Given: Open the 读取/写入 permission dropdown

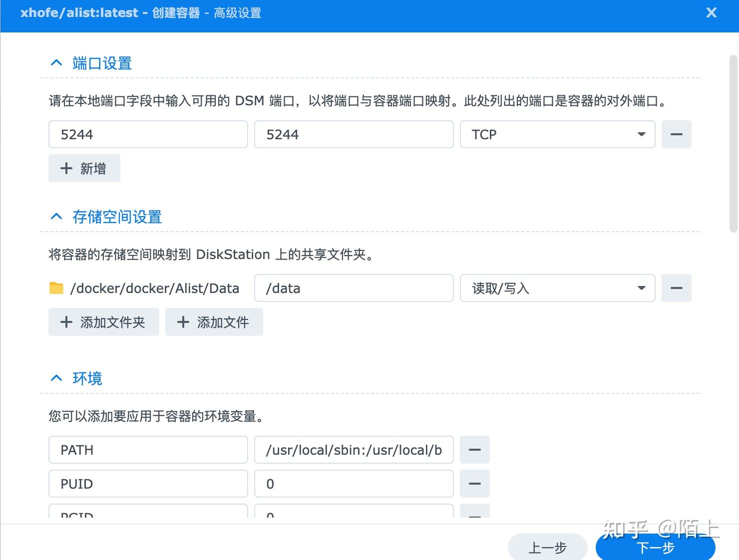Looking at the screenshot, I should tap(641, 288).
